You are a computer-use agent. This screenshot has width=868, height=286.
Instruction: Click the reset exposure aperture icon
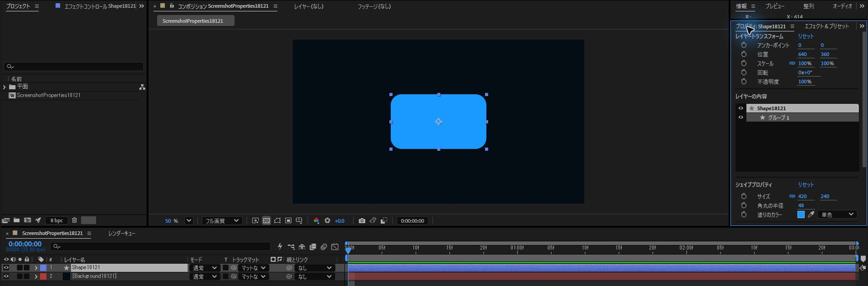327,221
